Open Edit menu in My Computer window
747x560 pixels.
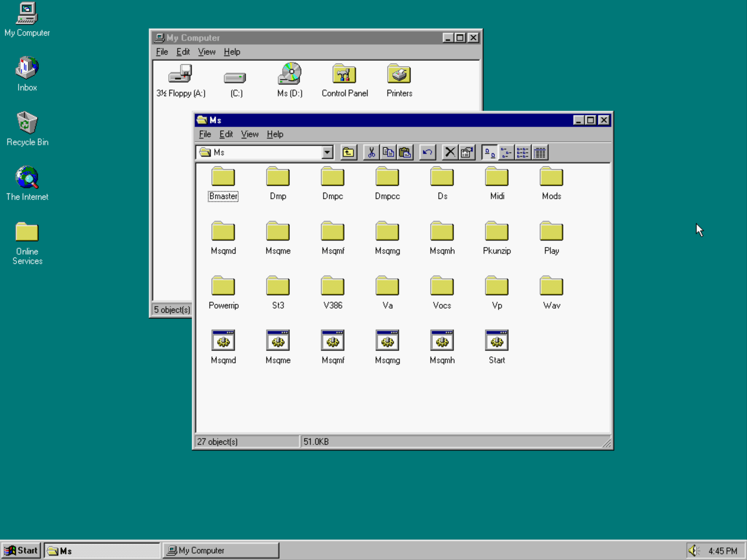(183, 52)
